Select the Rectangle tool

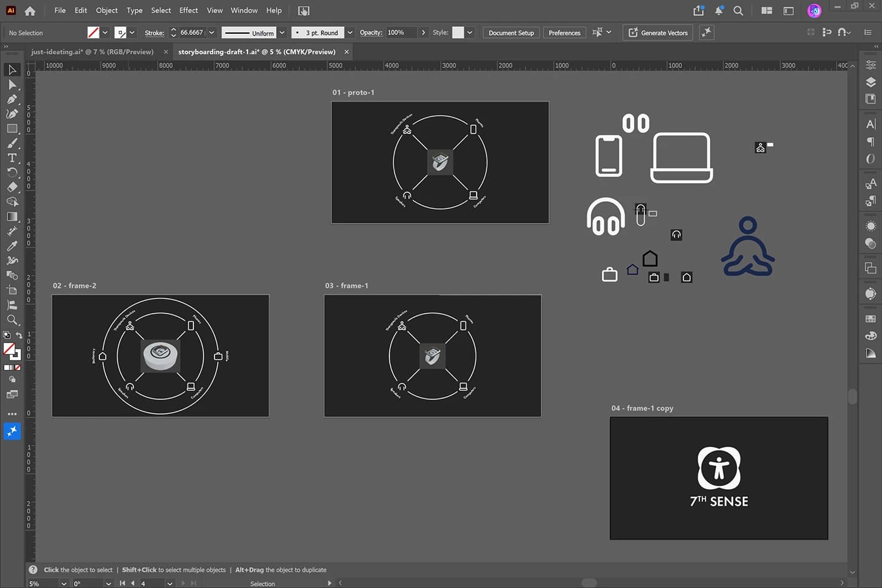12,129
